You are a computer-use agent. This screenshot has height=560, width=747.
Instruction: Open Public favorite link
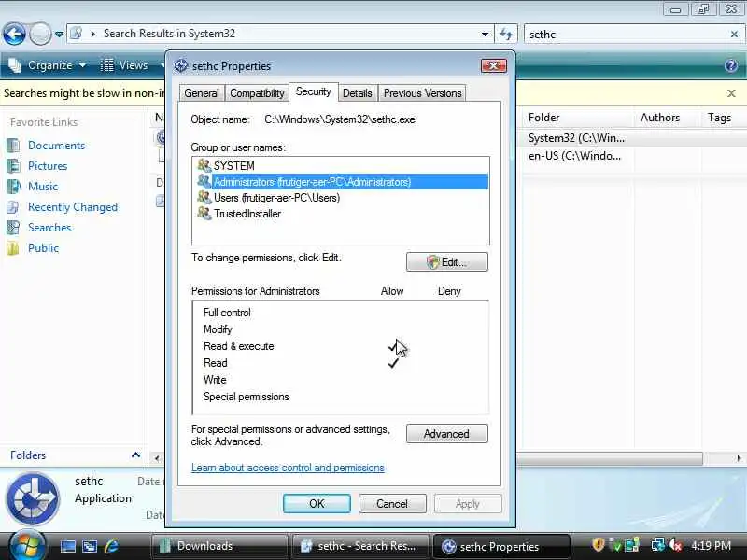tap(43, 248)
